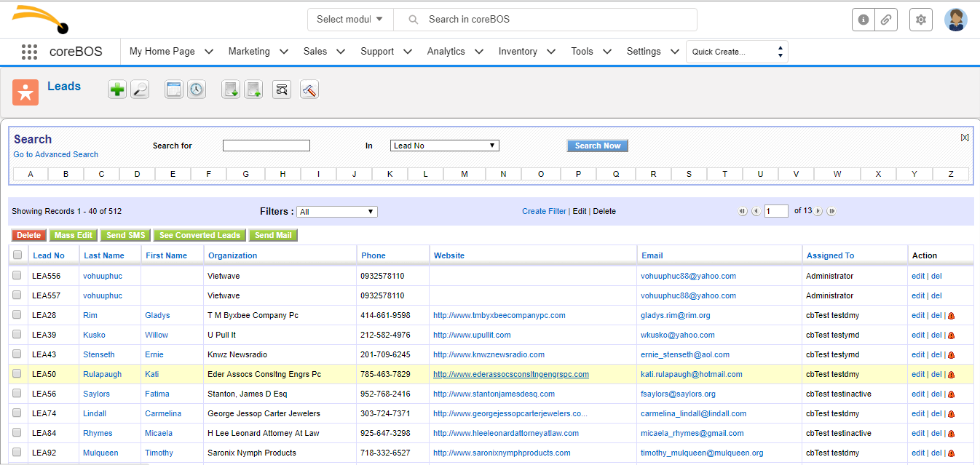Screen dimensions: 980x465
Task: Click the info icon in top bar
Action: (x=864, y=20)
